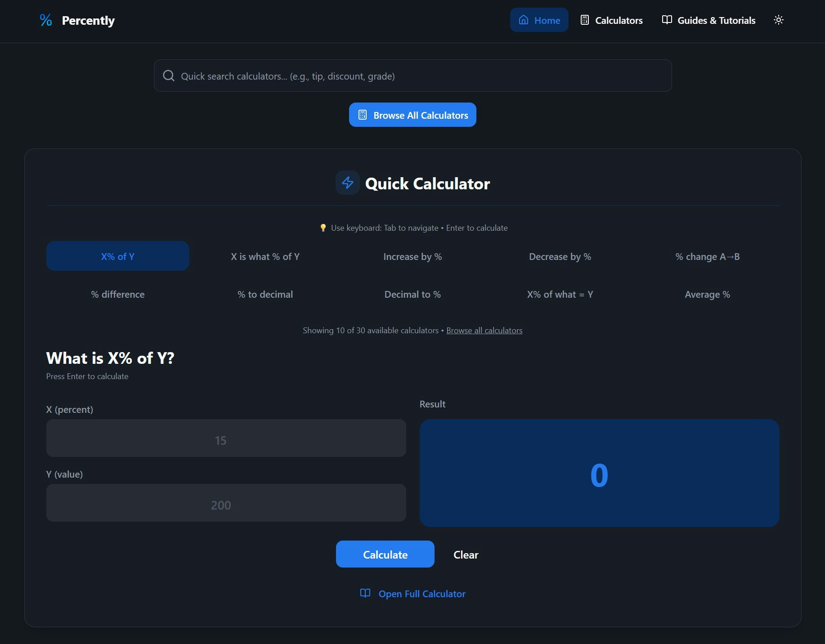Switch to % difference tab
The height and width of the screenshot is (644, 825).
click(118, 294)
